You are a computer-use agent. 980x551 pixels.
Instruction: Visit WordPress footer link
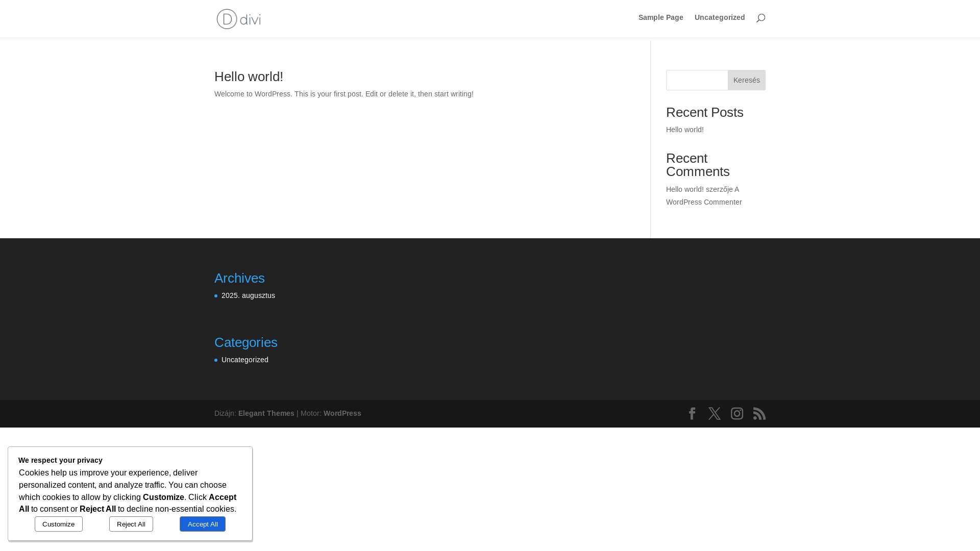[x=342, y=413]
